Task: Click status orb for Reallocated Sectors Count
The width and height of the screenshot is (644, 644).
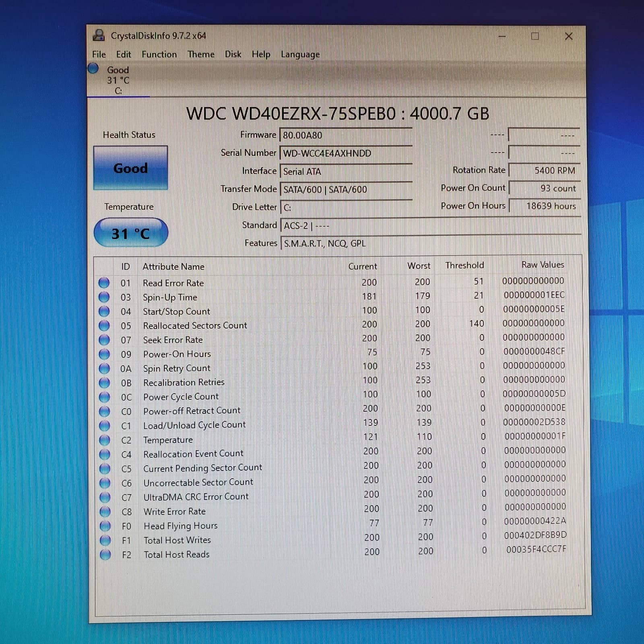Action: click(x=104, y=325)
